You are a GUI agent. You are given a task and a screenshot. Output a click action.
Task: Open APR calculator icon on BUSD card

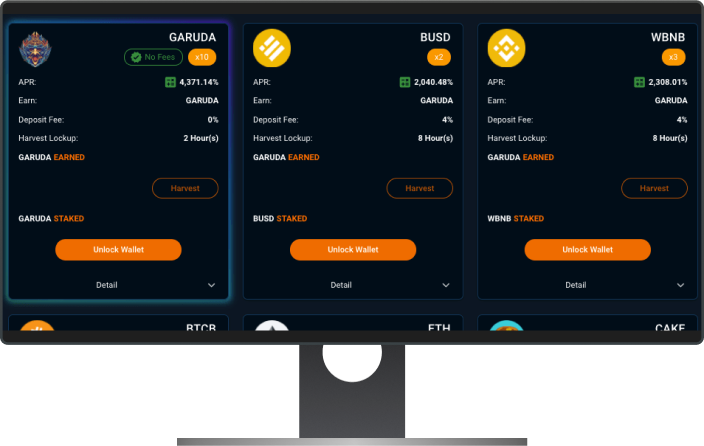[405, 82]
